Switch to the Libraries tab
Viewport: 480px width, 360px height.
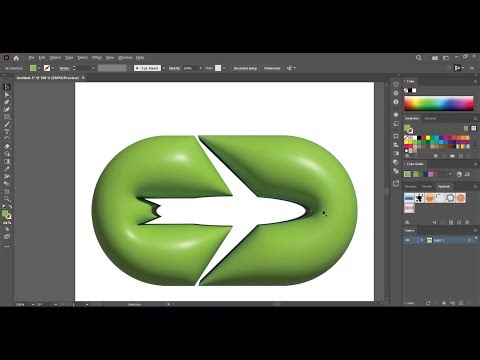[x=430, y=118]
